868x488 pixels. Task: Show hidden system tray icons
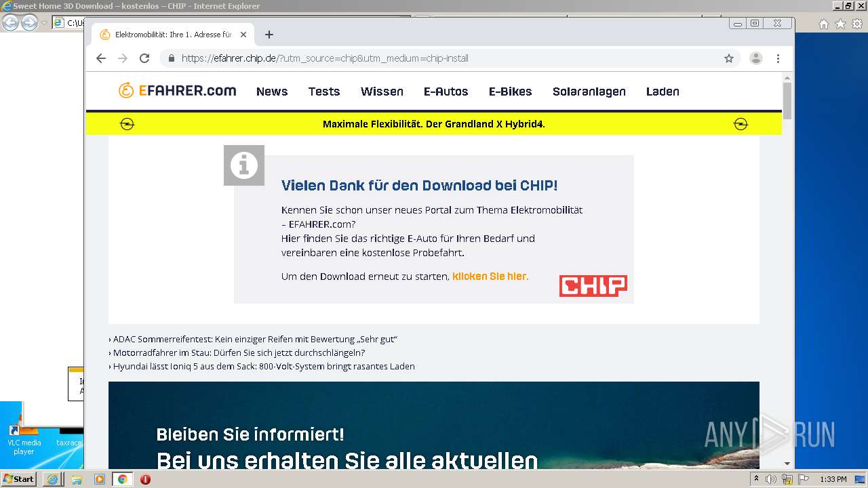pyautogui.click(x=756, y=479)
